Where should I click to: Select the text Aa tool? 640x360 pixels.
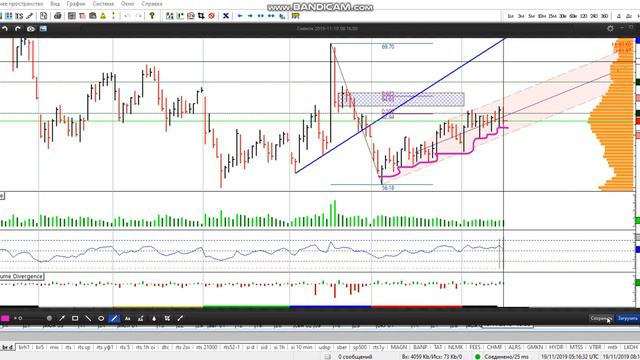point(127,318)
